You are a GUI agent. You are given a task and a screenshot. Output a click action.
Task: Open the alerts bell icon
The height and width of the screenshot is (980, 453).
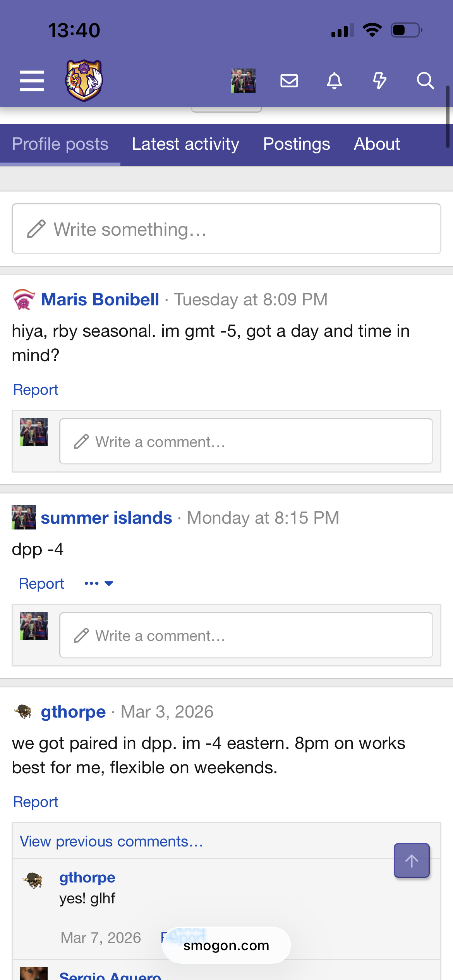coord(334,81)
